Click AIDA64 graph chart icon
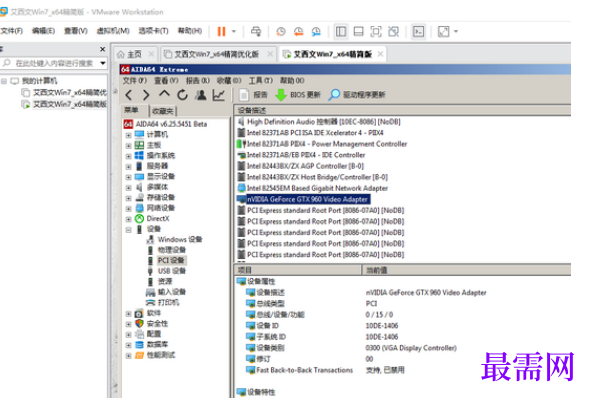The image size is (593, 398). tap(219, 95)
